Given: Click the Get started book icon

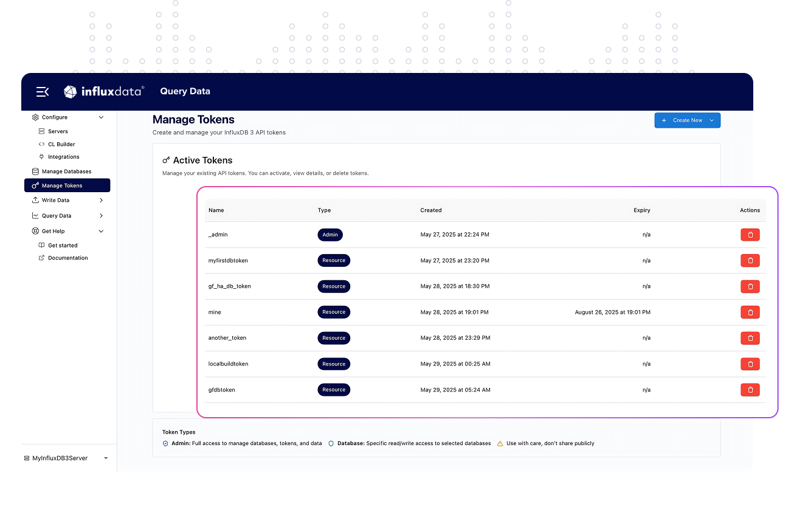Looking at the screenshot, I should click(x=41, y=246).
